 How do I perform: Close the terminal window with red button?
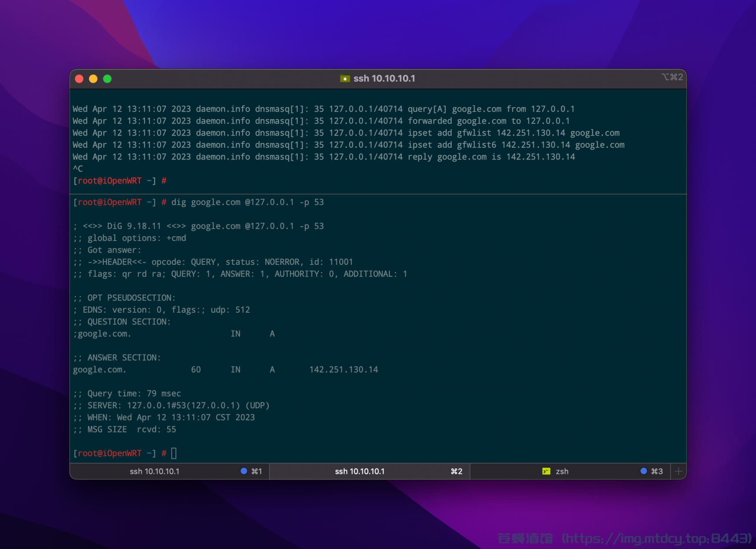coord(79,79)
